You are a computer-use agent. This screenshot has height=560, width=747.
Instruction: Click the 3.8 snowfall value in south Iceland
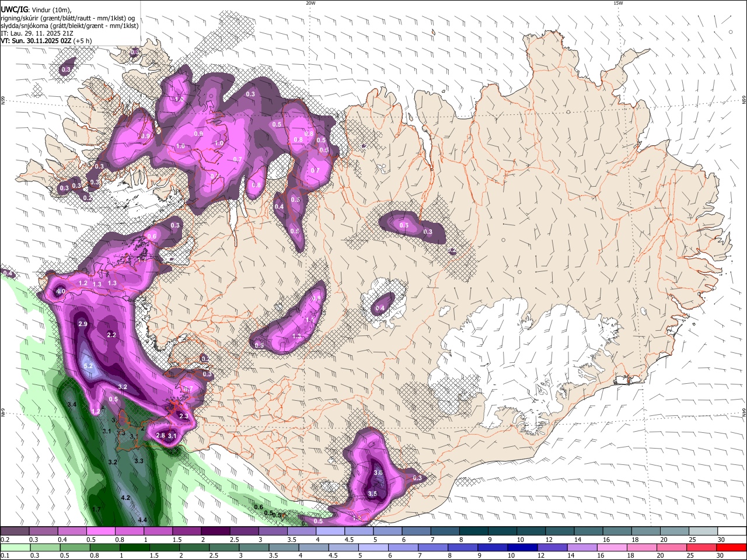(x=378, y=473)
